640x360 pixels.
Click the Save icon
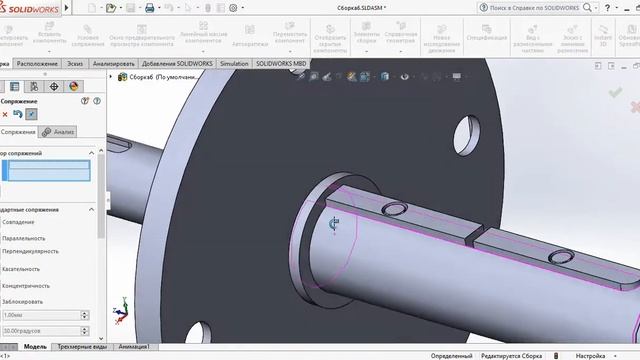pyautogui.click(x=130, y=8)
